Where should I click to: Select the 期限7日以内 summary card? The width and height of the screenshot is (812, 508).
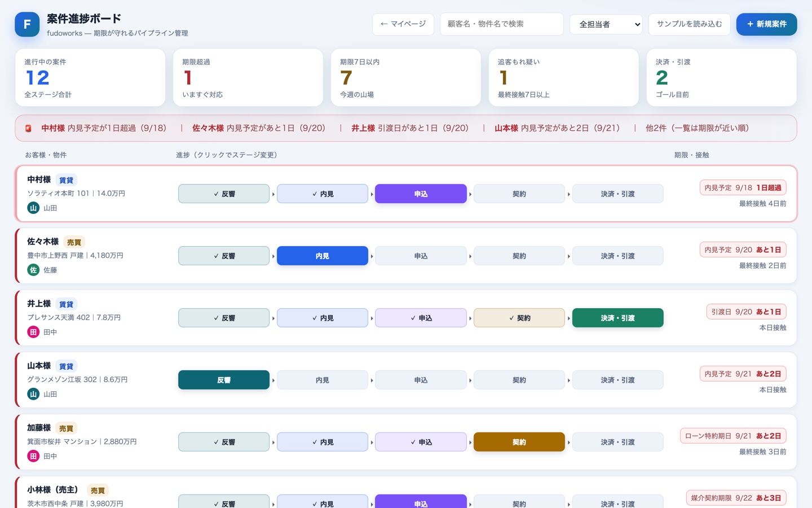406,77
